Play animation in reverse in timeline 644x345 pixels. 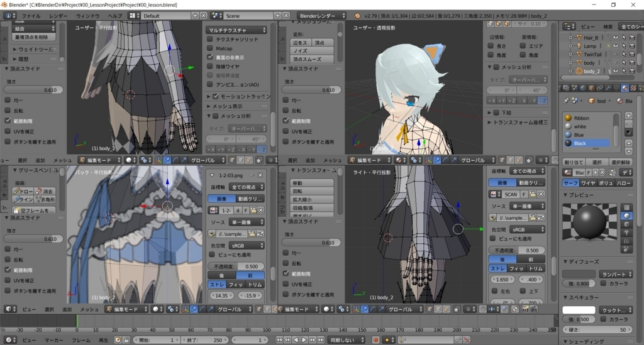296,340
